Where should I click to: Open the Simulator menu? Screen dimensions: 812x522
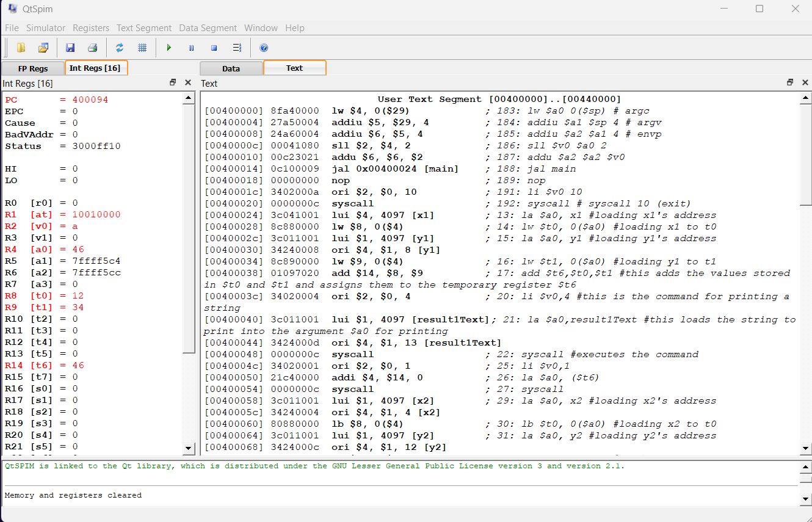46,27
